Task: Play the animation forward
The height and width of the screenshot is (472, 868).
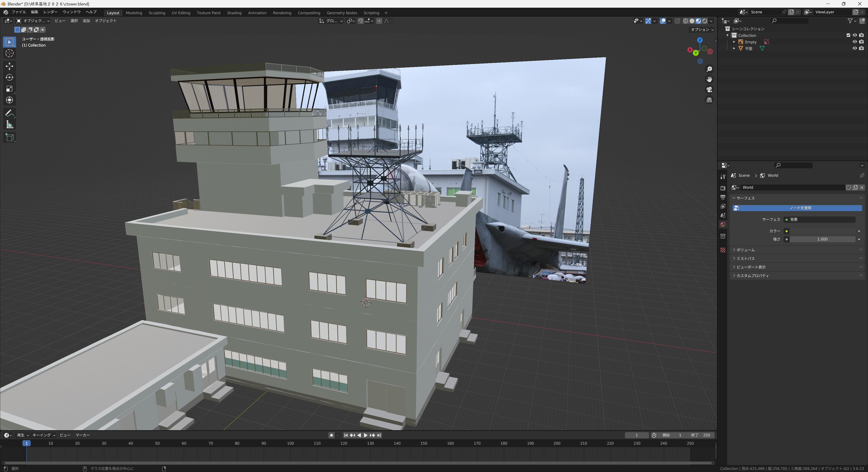Action: (366, 435)
